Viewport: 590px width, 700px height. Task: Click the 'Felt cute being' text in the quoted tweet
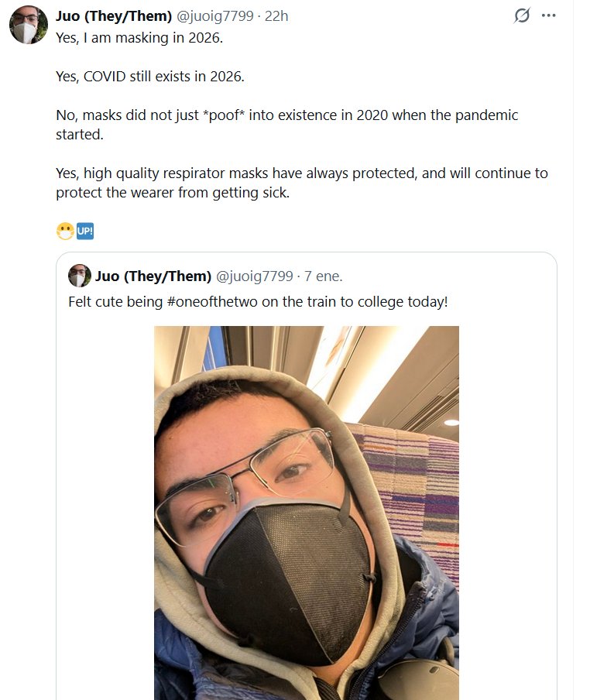tap(116, 301)
